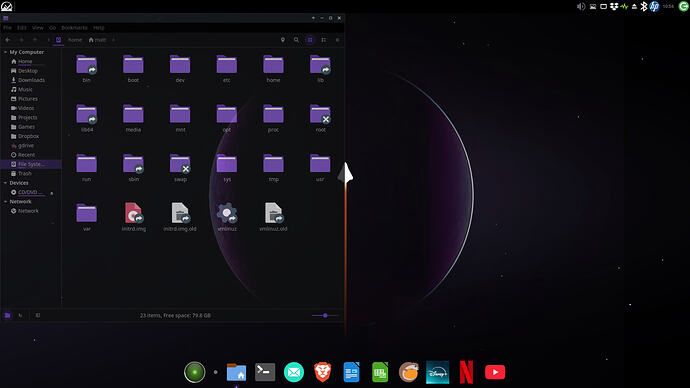This screenshot has height=388, width=690.
Task: Open the tmp folder
Action: 273,164
